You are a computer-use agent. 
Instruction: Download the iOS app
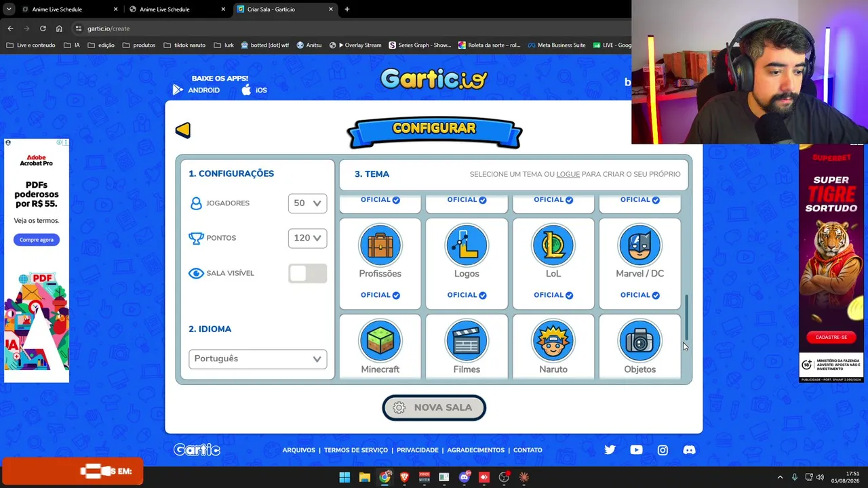254,90
